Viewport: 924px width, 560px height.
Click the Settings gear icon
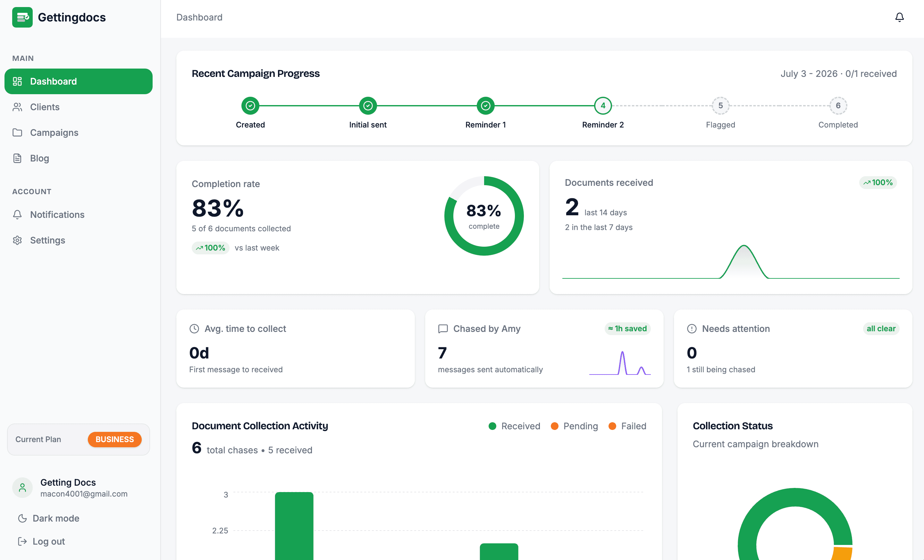[x=17, y=240]
